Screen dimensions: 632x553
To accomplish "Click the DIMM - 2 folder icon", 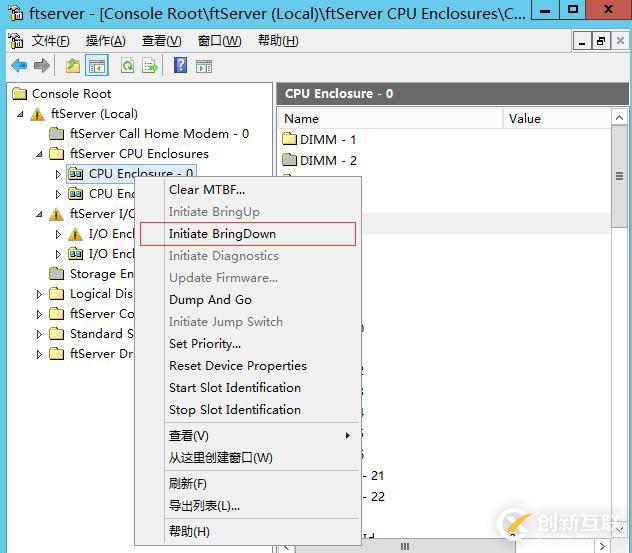I will (289, 160).
